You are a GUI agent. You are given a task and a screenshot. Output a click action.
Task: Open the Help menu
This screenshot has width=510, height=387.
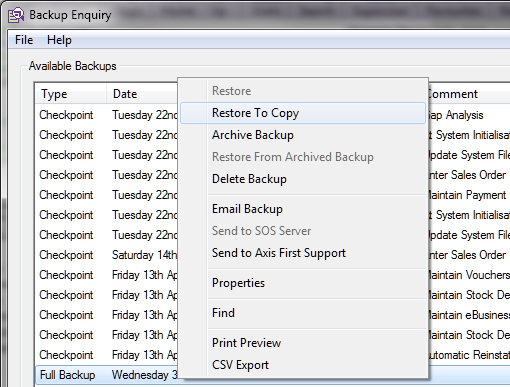pyautogui.click(x=59, y=40)
